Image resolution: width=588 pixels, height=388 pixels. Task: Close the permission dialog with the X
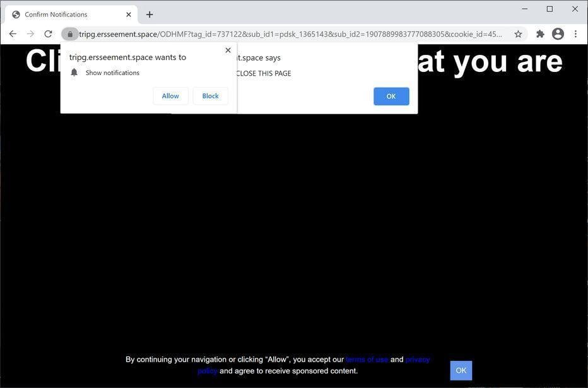point(228,50)
